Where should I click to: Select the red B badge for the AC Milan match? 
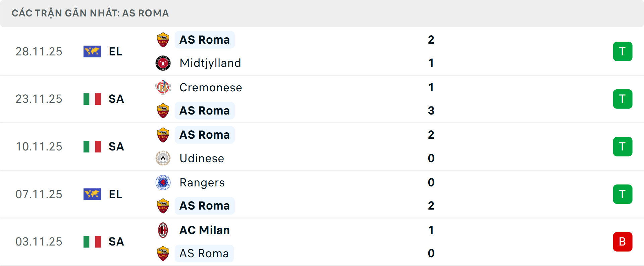click(x=623, y=241)
